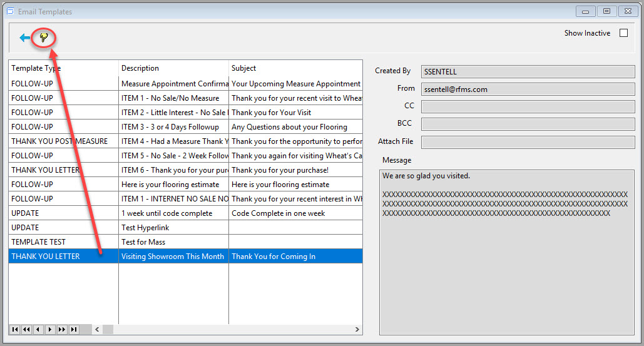
Task: Jump back a page of records
Action: point(26,329)
